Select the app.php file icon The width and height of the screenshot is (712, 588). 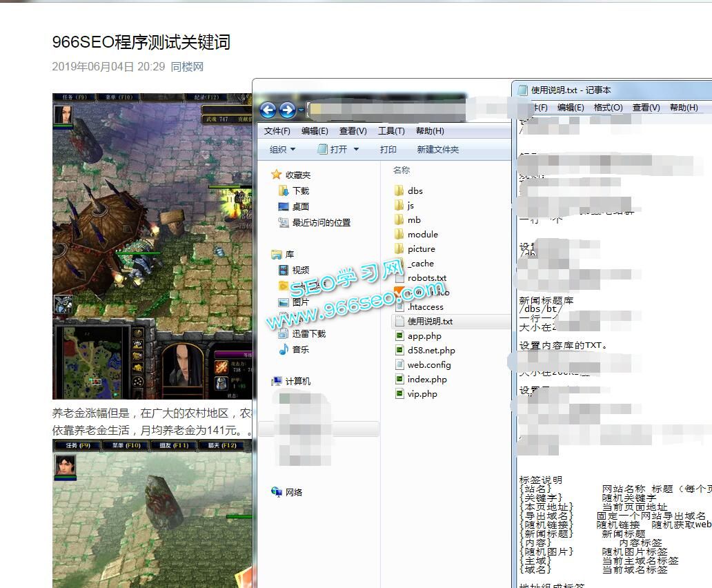click(x=399, y=336)
